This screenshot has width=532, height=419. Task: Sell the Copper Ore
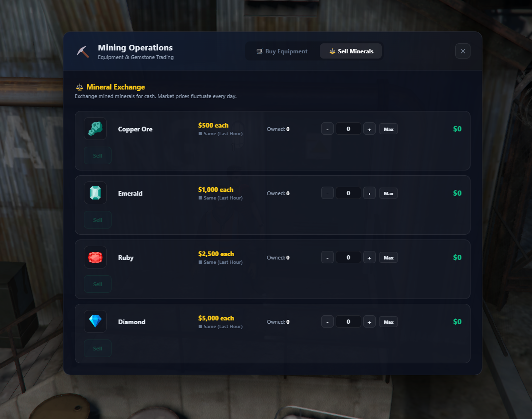98,156
